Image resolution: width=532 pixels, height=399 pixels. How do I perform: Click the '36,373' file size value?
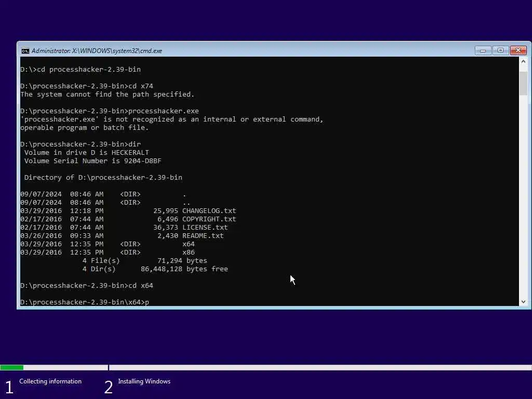pos(166,228)
